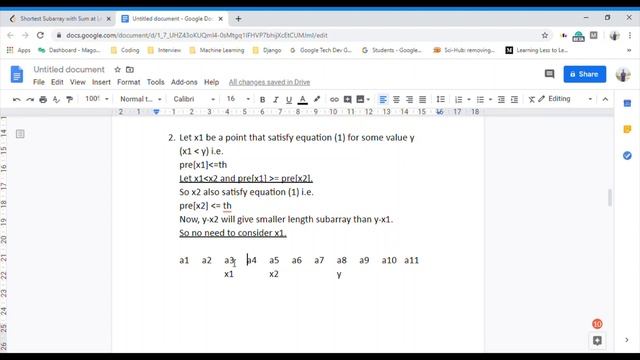Toggle Bold formatting

[262, 99]
